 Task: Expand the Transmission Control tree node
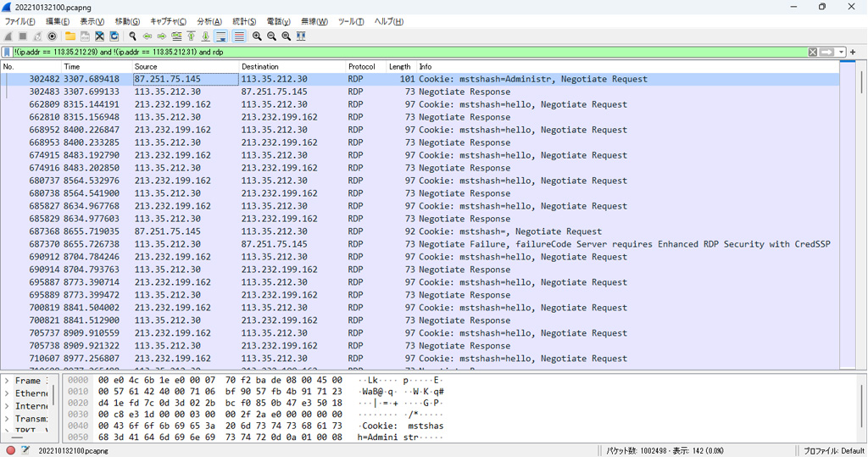tap(7, 420)
